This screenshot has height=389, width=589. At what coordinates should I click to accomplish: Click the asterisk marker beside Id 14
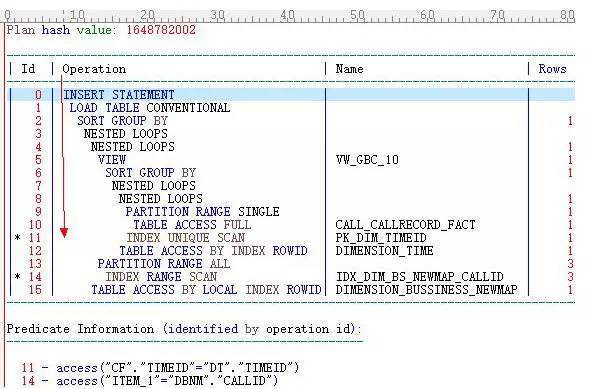tap(17, 277)
